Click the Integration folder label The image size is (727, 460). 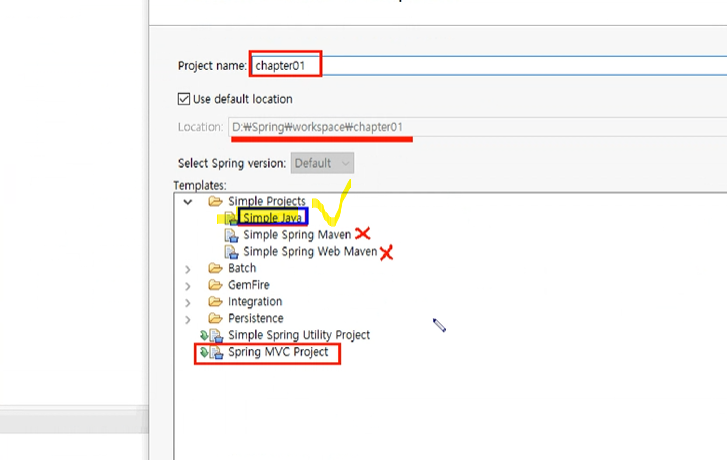(255, 301)
